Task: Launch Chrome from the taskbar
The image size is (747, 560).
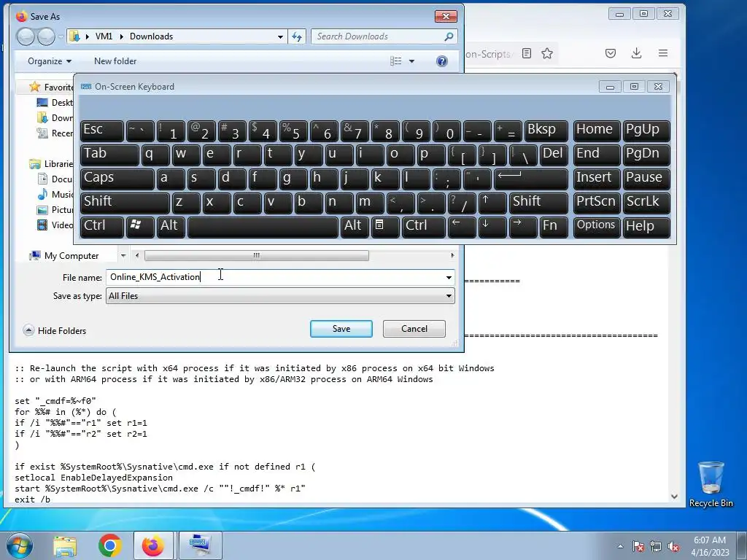Action: pos(109,545)
